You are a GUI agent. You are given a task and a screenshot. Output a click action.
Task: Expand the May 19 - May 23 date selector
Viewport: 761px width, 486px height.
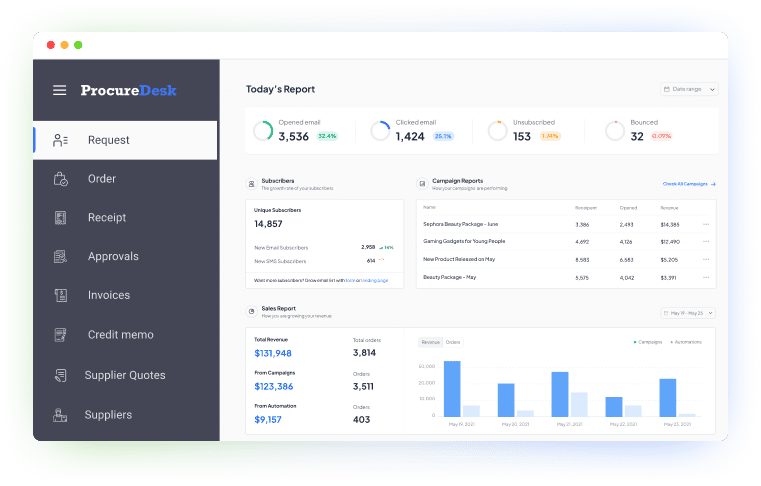click(x=689, y=313)
